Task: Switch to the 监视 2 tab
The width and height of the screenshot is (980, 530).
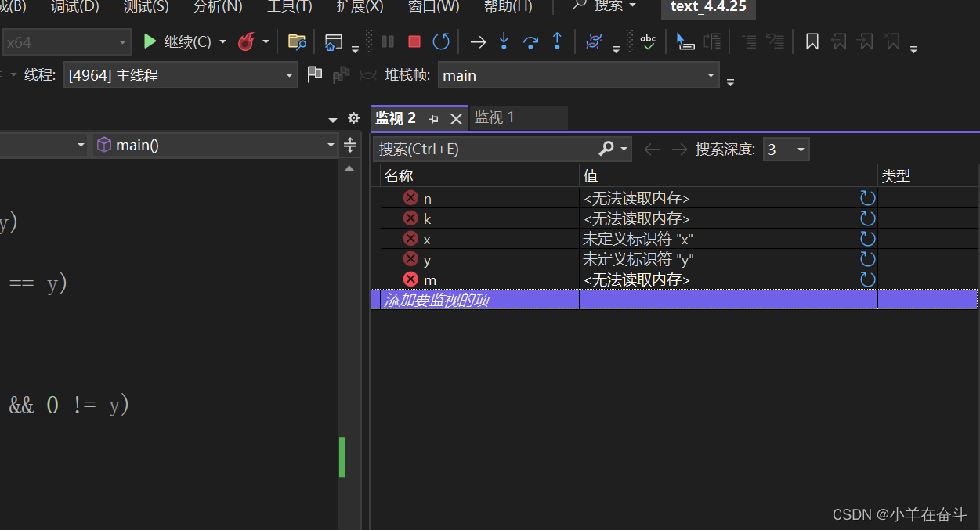Action: pos(396,118)
